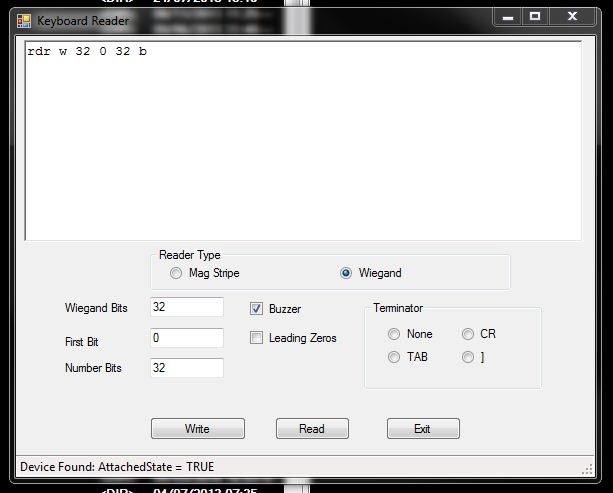613x493 pixels.
Task: Close the Keyboard Reader window
Action: pyautogui.click(x=572, y=17)
